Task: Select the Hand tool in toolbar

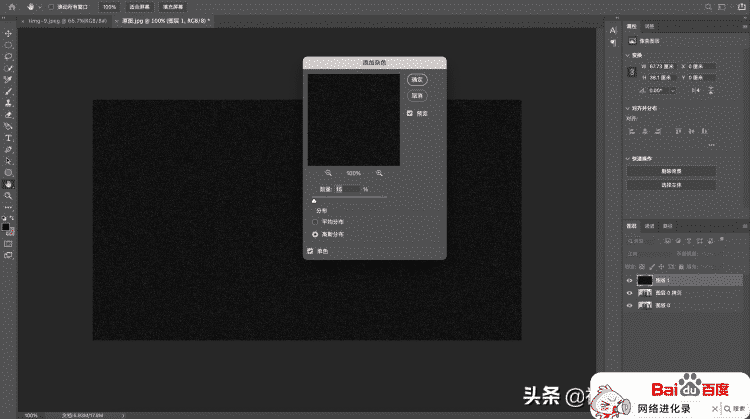Action: 8,184
